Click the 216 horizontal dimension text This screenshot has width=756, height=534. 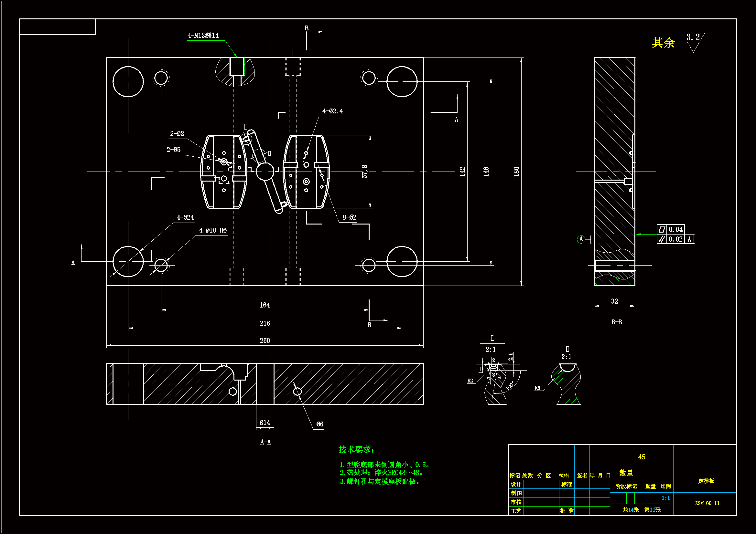pos(265,323)
